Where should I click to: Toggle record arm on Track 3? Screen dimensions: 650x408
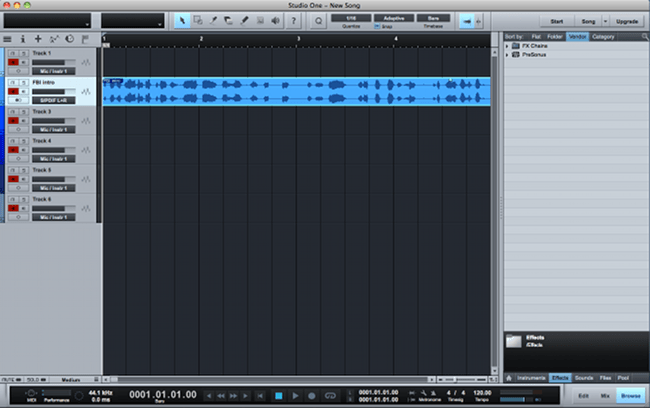click(13, 121)
